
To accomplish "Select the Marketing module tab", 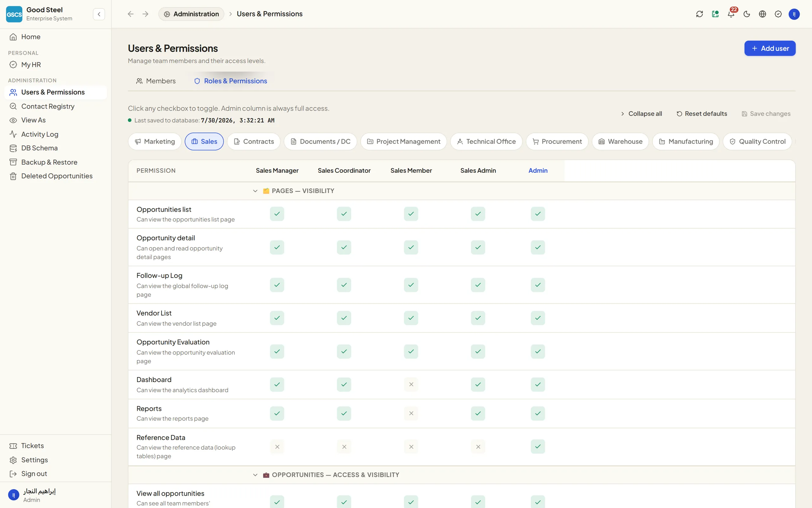I will point(155,142).
